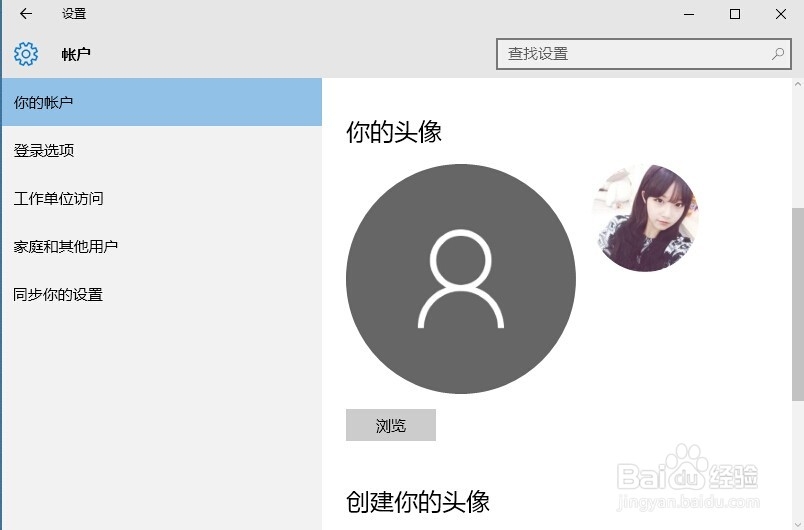The image size is (804, 530).
Task: Click the vertical scrollbar thumb
Action: click(797, 304)
